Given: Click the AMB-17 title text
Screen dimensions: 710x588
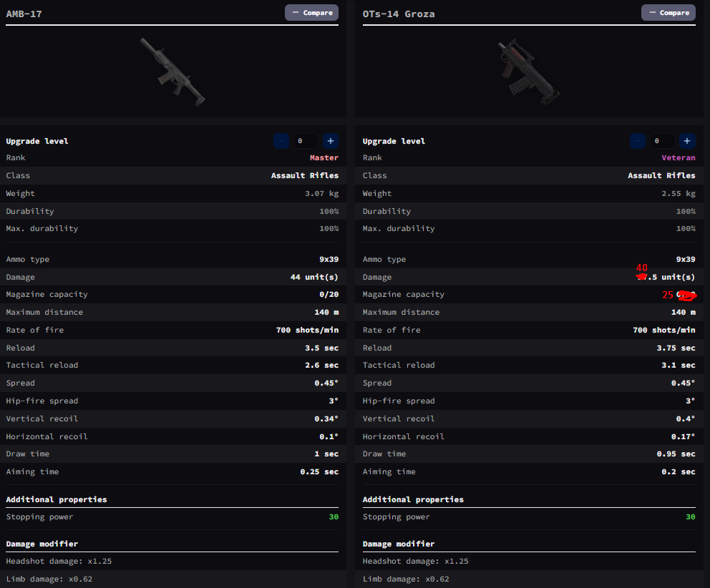Looking at the screenshot, I should (24, 14).
